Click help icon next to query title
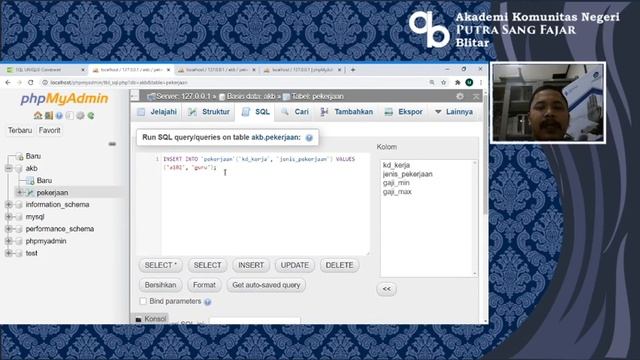The height and width of the screenshot is (360, 640). pos(309,138)
